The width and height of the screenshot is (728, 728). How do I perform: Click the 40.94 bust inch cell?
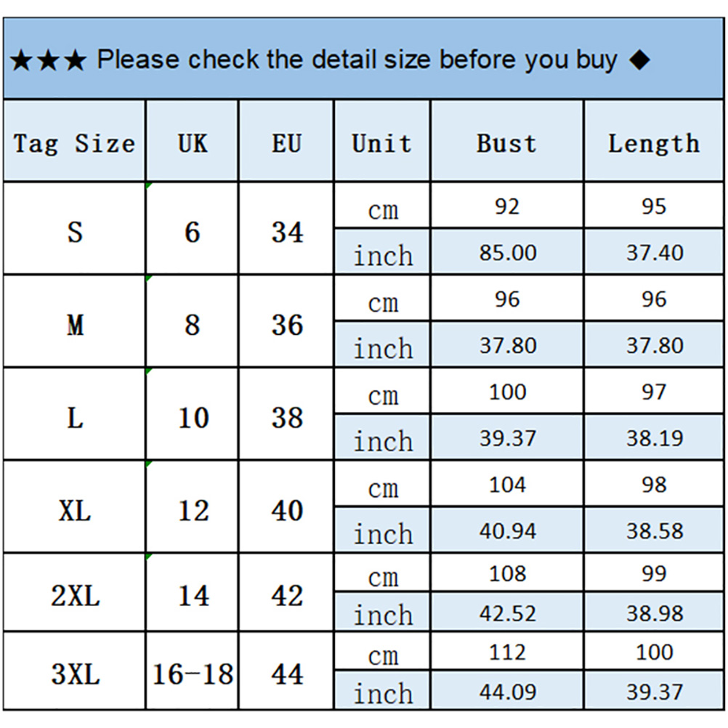[x=508, y=531]
